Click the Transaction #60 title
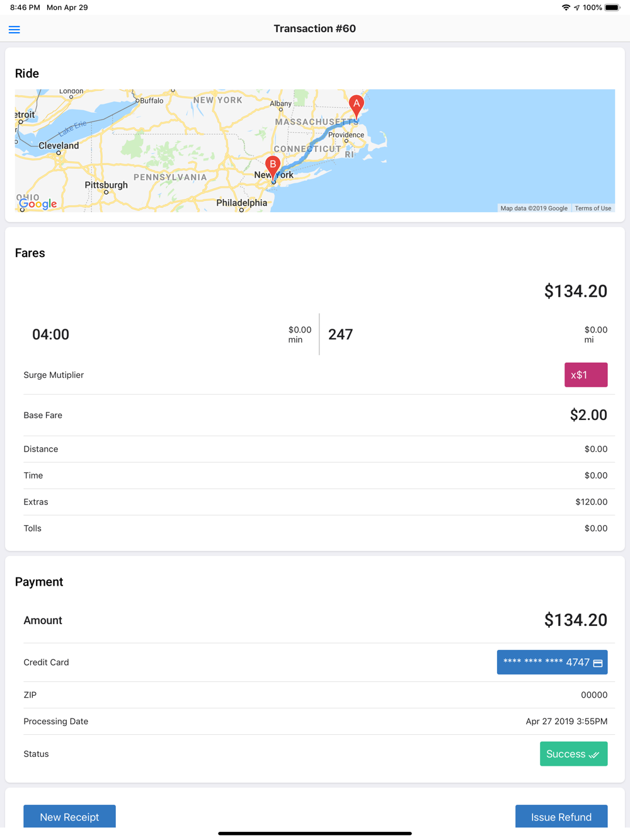The height and width of the screenshot is (840, 630). click(314, 29)
